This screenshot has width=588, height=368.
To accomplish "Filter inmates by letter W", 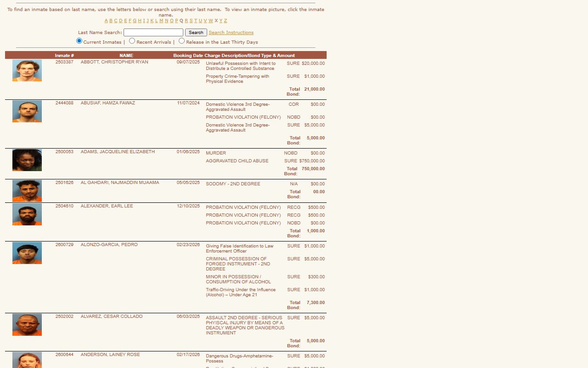I will tap(211, 21).
